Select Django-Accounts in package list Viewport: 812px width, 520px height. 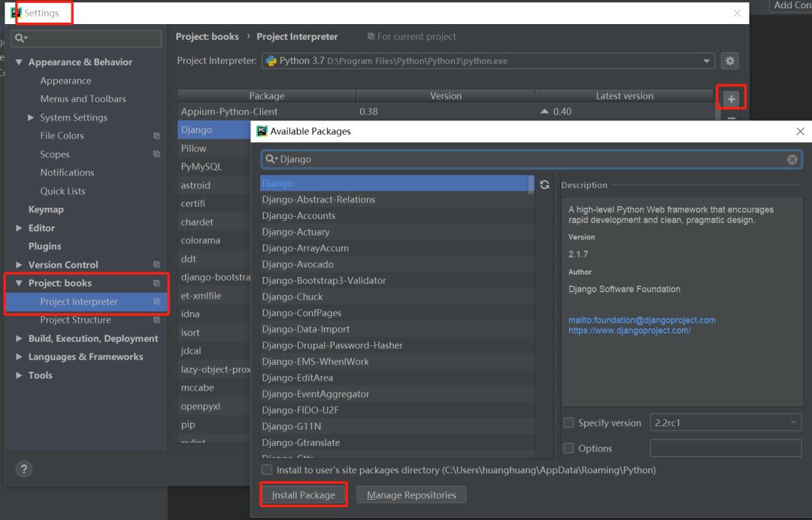[397, 216]
